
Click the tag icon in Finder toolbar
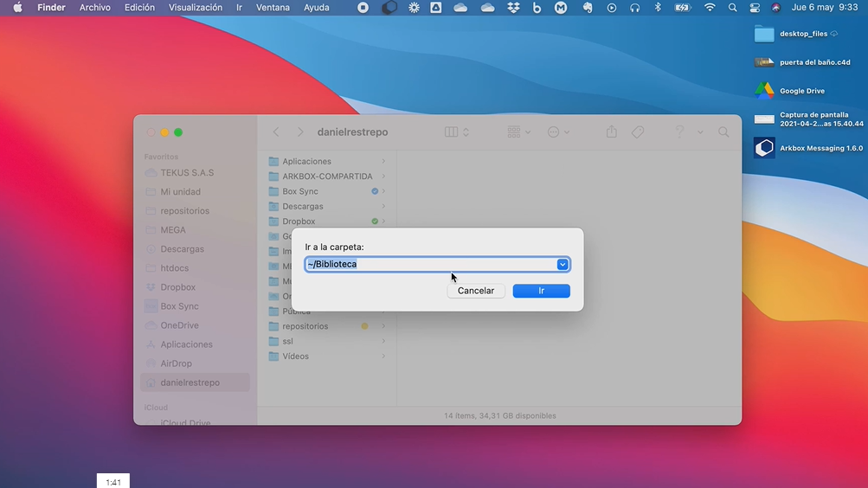pos(638,132)
